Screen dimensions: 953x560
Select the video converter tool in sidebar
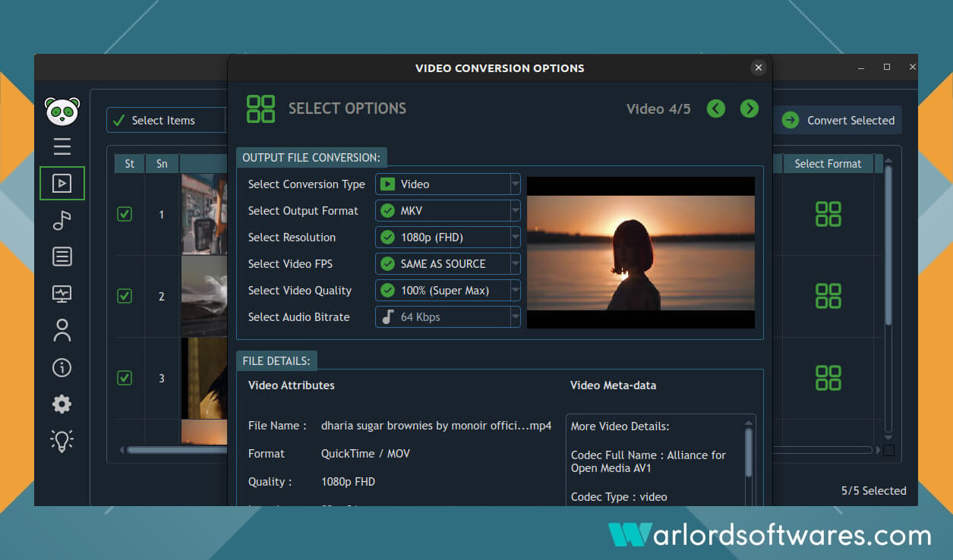pyautogui.click(x=62, y=183)
